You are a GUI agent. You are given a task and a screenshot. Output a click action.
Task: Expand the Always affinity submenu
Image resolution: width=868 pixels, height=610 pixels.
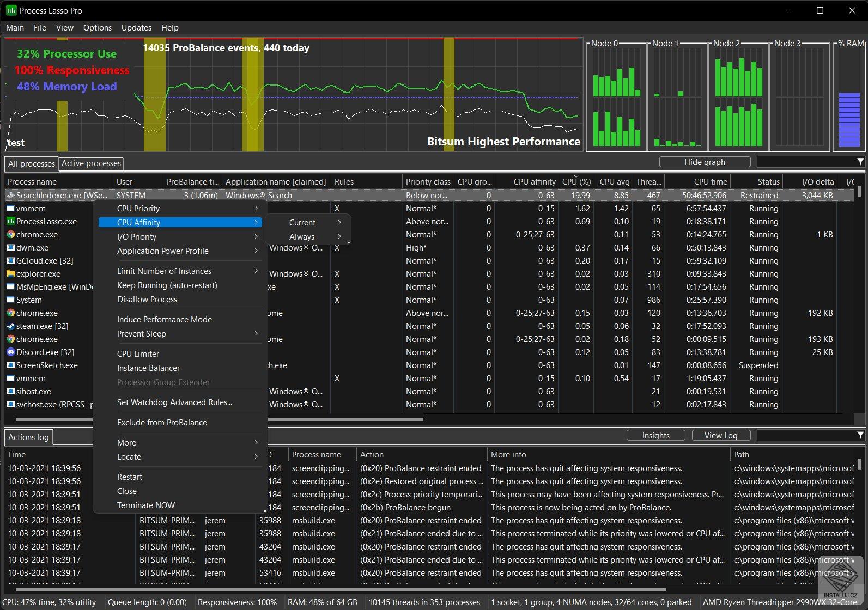(308, 236)
